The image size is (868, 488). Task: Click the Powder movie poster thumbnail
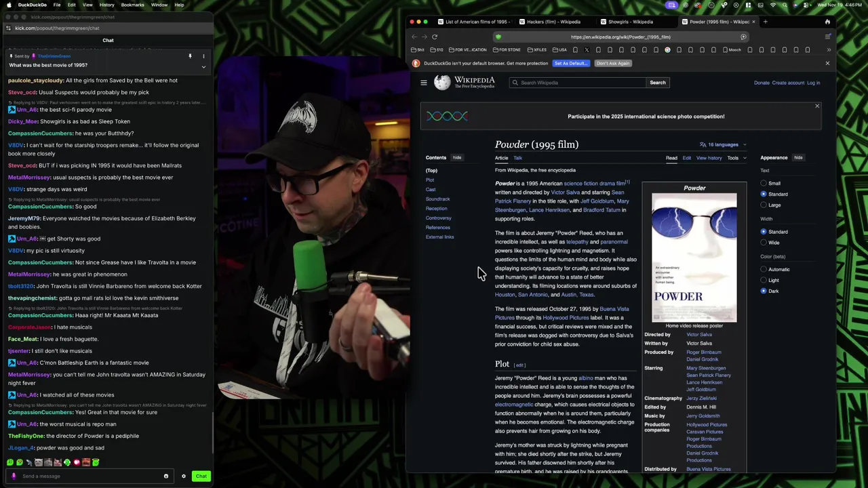click(694, 258)
